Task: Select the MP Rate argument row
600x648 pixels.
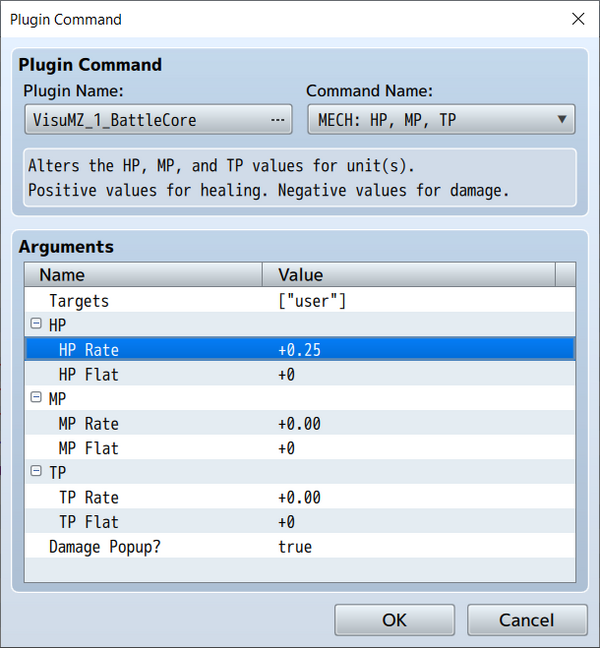Action: coord(300,423)
